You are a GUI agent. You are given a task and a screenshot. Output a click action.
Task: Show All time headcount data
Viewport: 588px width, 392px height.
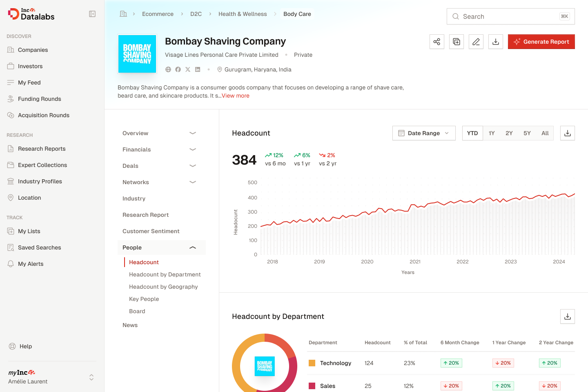(x=545, y=133)
